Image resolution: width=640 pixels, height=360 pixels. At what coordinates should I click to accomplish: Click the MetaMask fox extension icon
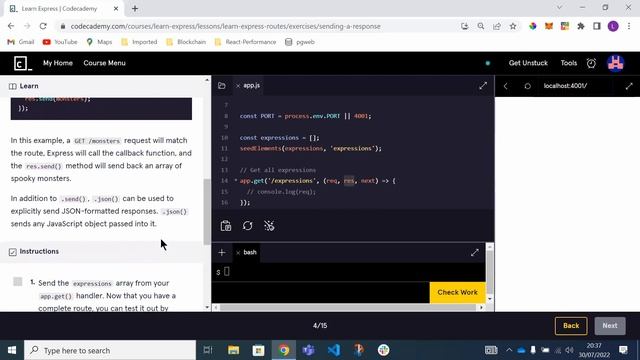549,26
